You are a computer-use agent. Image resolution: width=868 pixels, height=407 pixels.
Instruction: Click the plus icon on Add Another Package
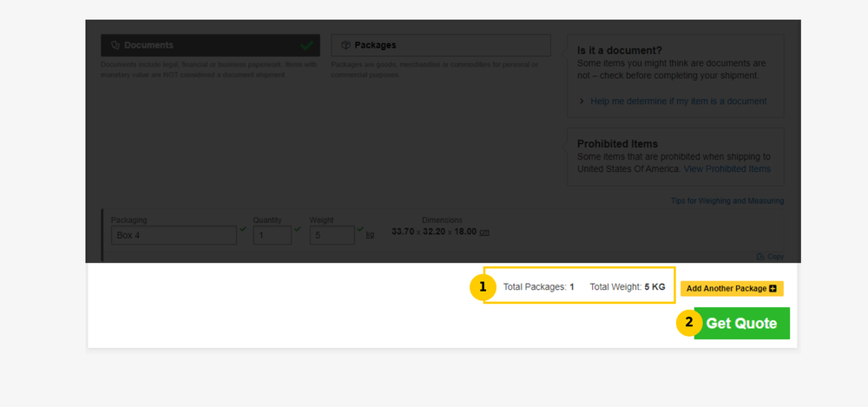(773, 288)
